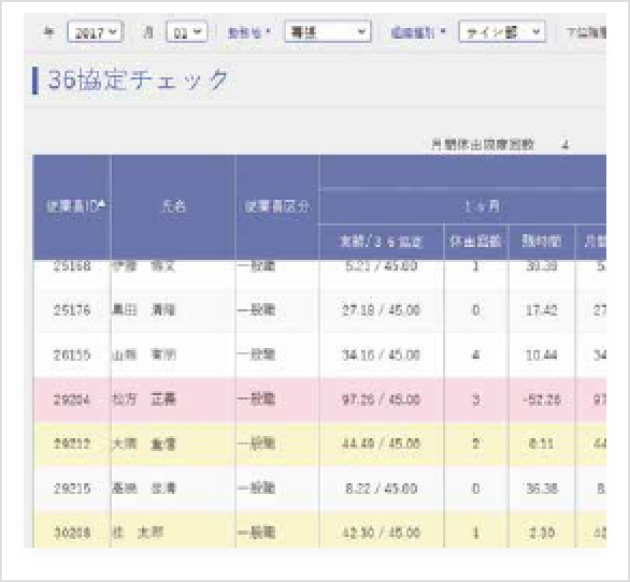Click holiday count 3 in row 29204
The width and height of the screenshot is (630, 582).
click(x=476, y=400)
